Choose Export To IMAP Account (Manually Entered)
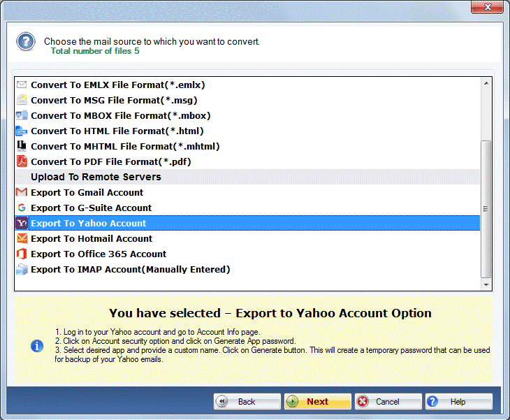The width and height of the screenshot is (510, 420). point(247,269)
